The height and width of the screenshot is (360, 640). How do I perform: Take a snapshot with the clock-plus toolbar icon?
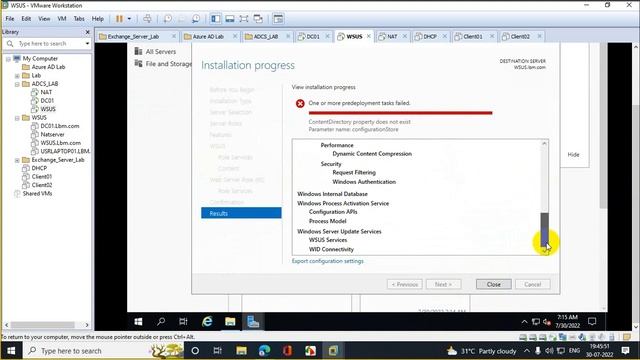pos(168,19)
